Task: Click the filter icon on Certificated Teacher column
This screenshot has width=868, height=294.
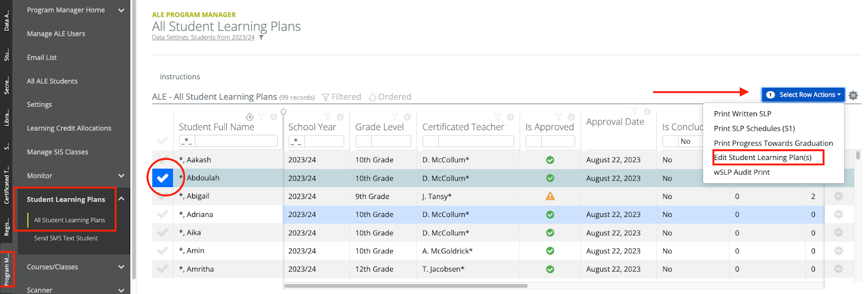Action: coord(498,117)
